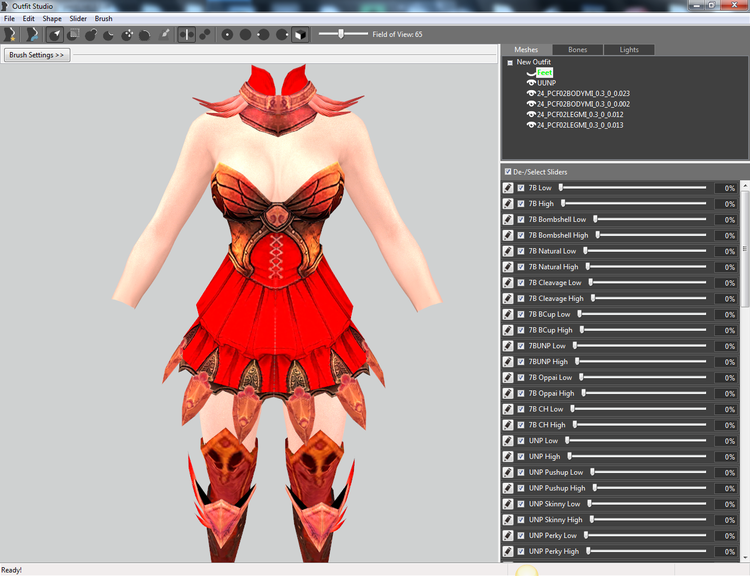Uncheck the 7B Bombshell High checkbox
Image resolution: width=750 pixels, height=576 pixels.
pyautogui.click(x=521, y=235)
